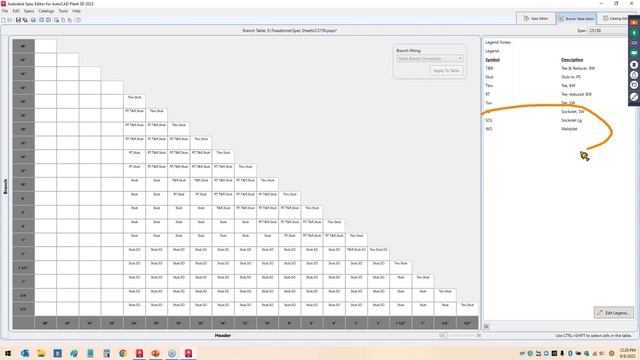The width and height of the screenshot is (640, 360).
Task: Click the 'SOL' legend symbol
Action: (x=489, y=120)
